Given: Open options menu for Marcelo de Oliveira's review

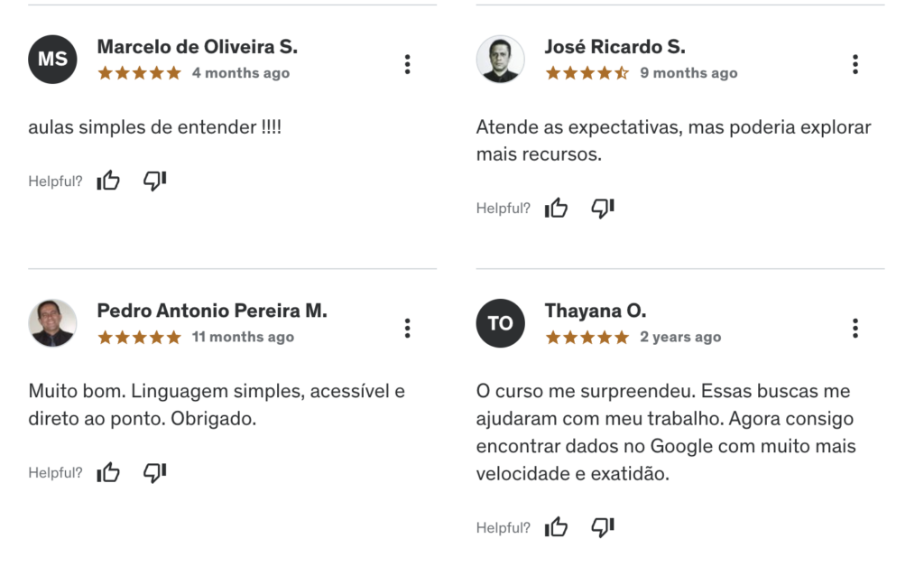Looking at the screenshot, I should 407,64.
